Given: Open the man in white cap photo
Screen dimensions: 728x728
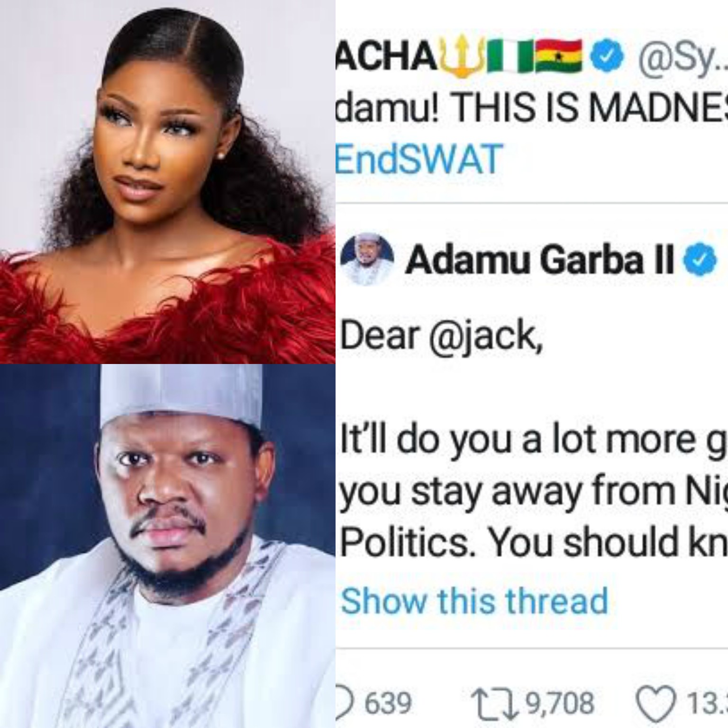Looking at the screenshot, I should coord(168,546).
